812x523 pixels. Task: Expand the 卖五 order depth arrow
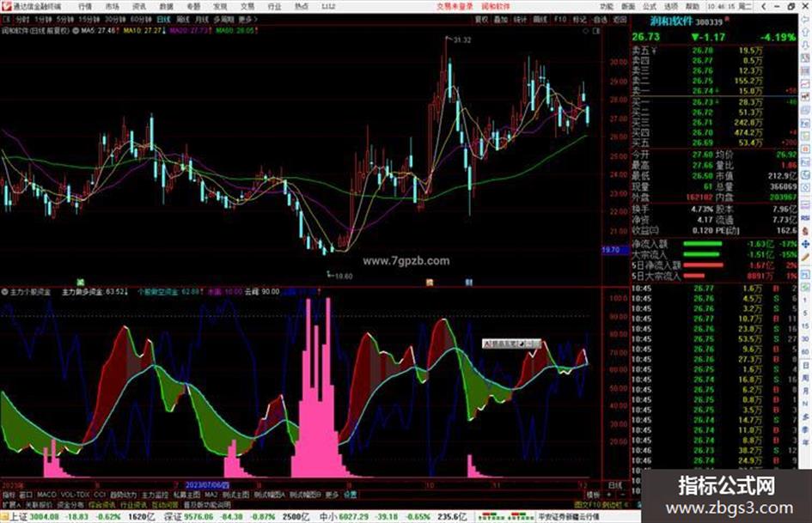(654, 51)
